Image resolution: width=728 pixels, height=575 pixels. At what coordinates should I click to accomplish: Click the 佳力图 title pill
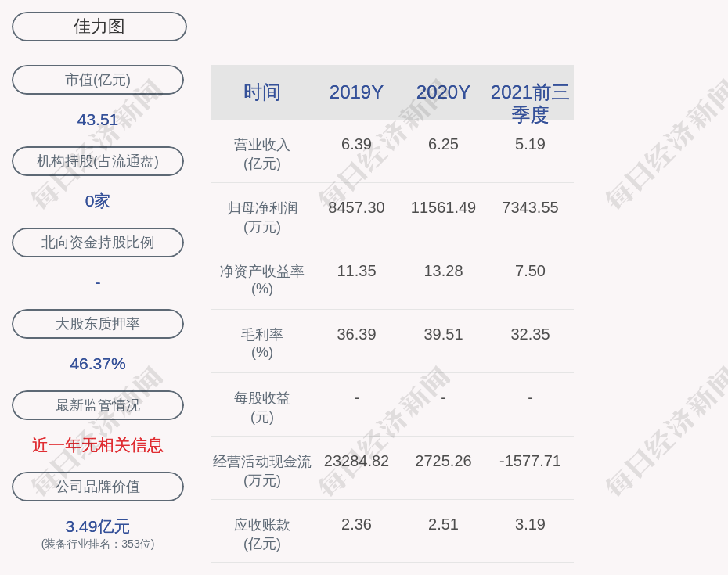(99, 27)
